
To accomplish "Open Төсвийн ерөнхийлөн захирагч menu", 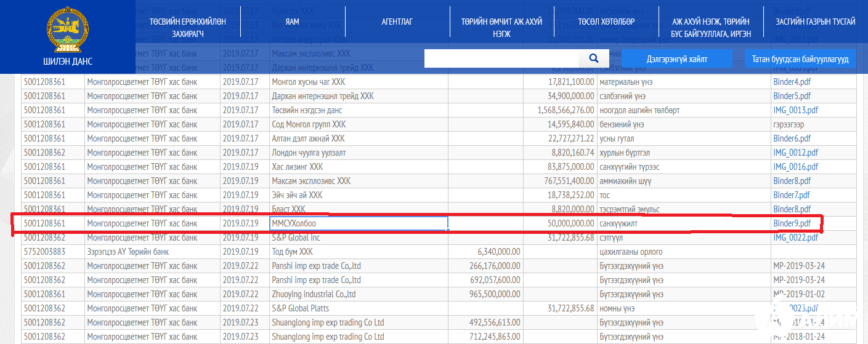I will click(187, 28).
